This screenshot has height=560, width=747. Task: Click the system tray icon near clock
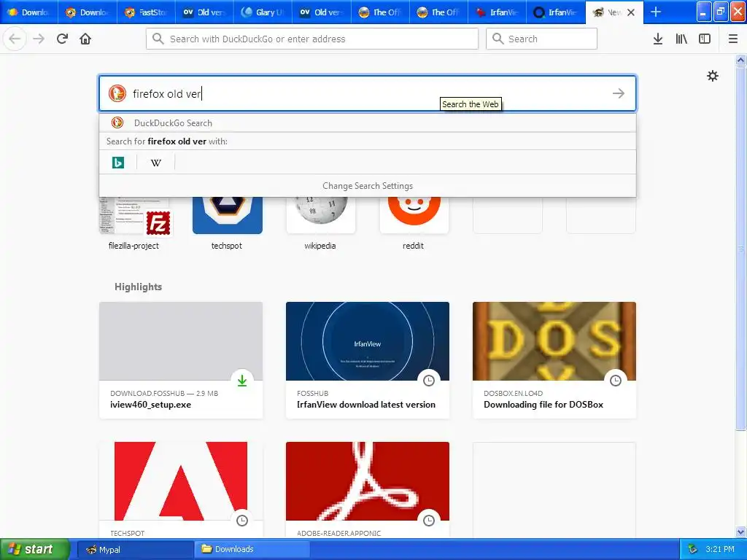pos(693,549)
